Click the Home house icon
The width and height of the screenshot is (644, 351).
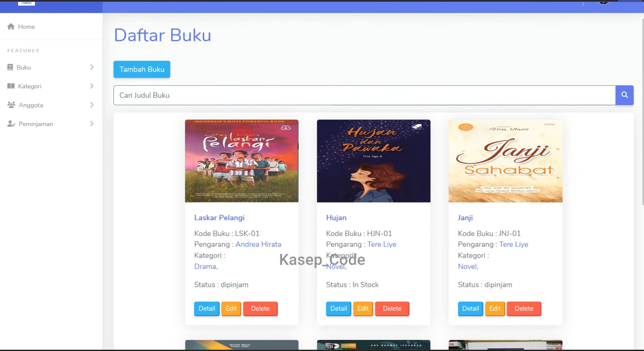pyautogui.click(x=11, y=26)
